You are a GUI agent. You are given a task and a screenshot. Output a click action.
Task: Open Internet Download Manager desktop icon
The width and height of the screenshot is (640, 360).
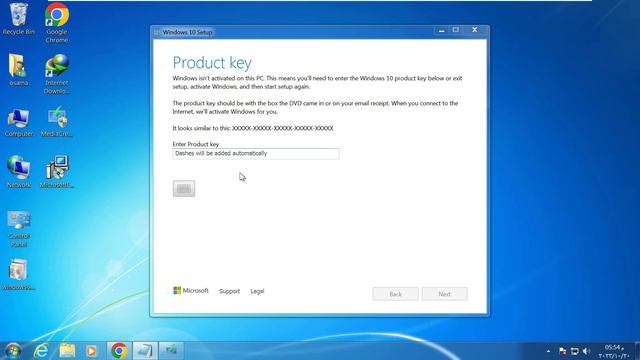[57, 74]
